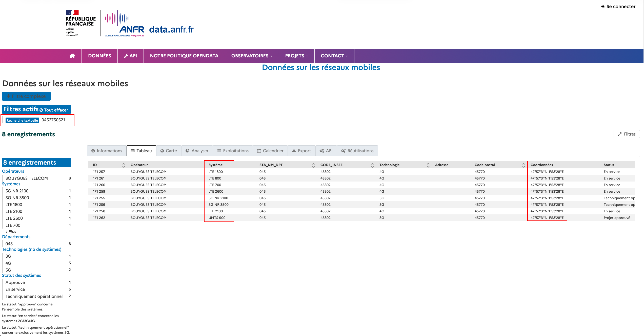Click the Filtre complexe button

[26, 96]
